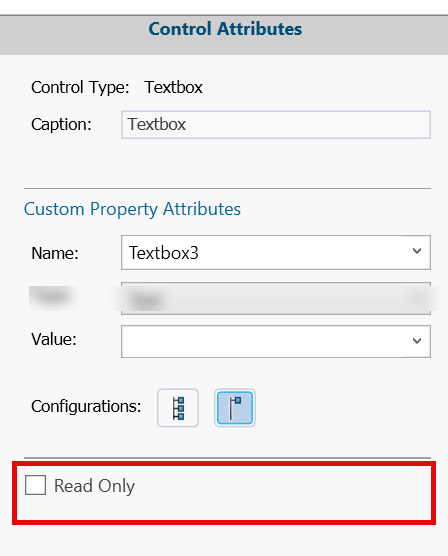Open the Name dropdown arrow

[x=417, y=251]
